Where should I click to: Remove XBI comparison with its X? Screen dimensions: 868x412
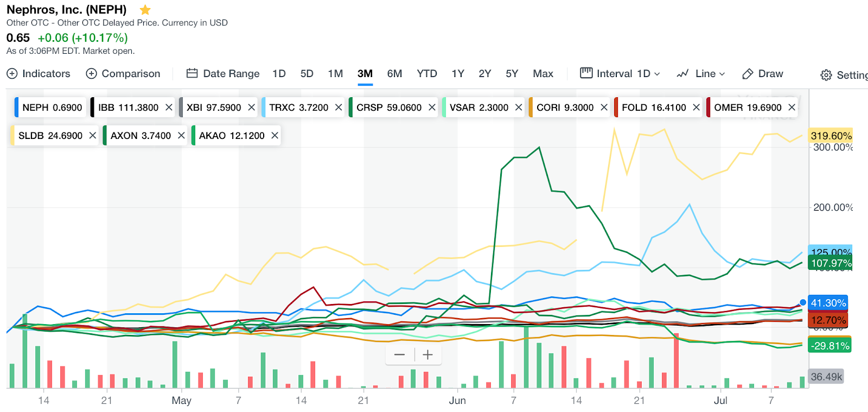coord(251,107)
